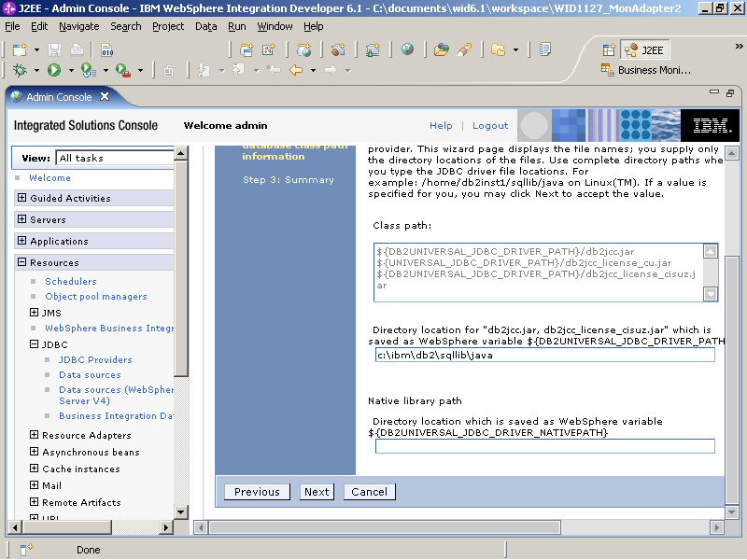Collapse the Resources section
The image size is (747, 560).
point(21,261)
